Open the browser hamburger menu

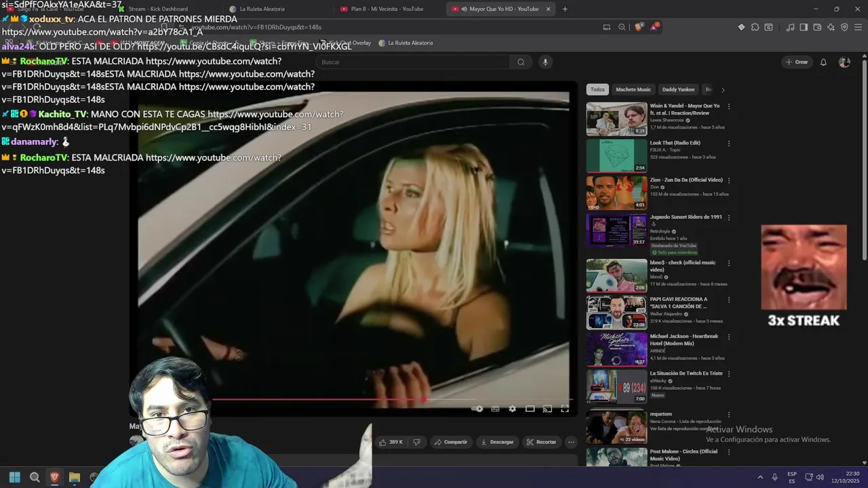(x=858, y=27)
